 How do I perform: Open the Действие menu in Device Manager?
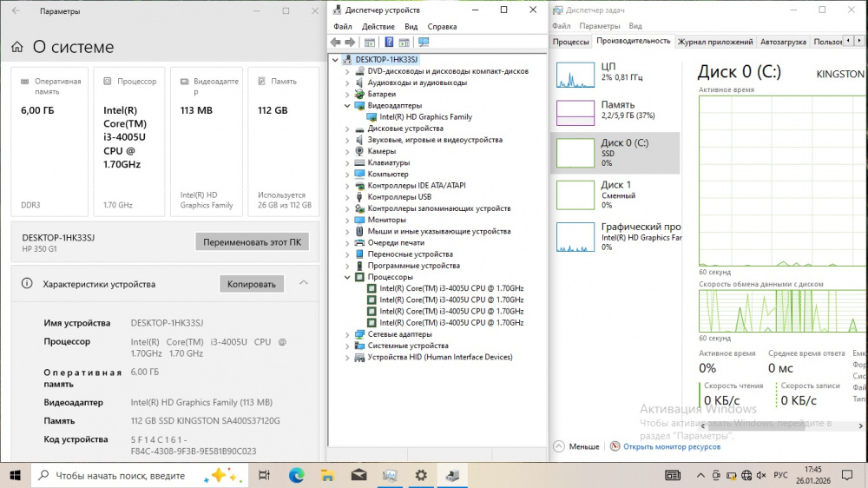tap(378, 27)
